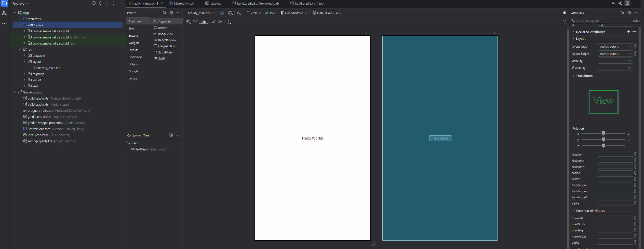Viewport: 644px width, 249px height.
Task: Open Pixel device selector dropdown
Action: (x=254, y=13)
